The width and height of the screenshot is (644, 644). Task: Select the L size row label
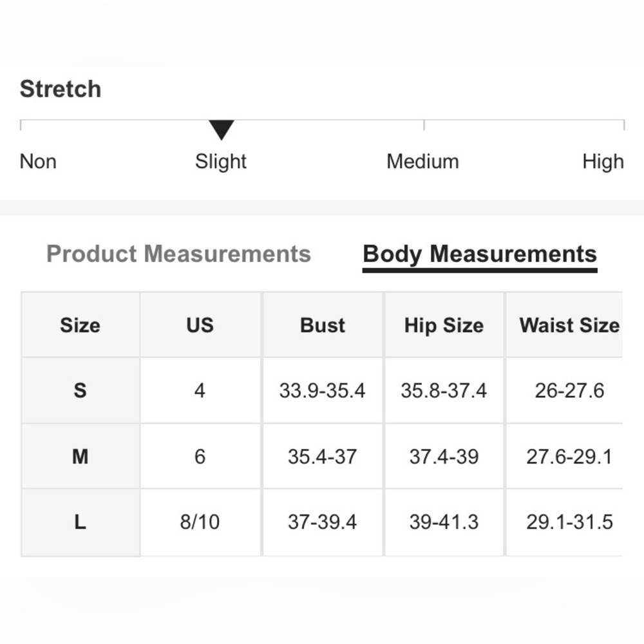(80, 522)
